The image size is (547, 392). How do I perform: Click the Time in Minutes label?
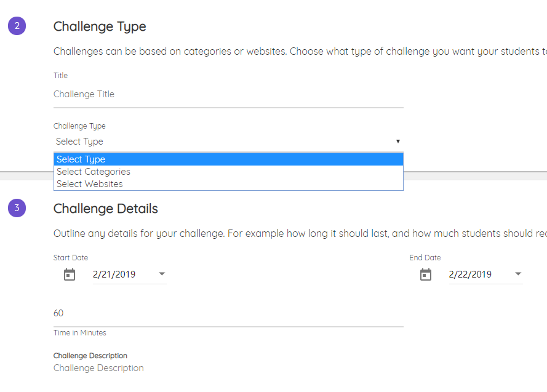[80, 333]
